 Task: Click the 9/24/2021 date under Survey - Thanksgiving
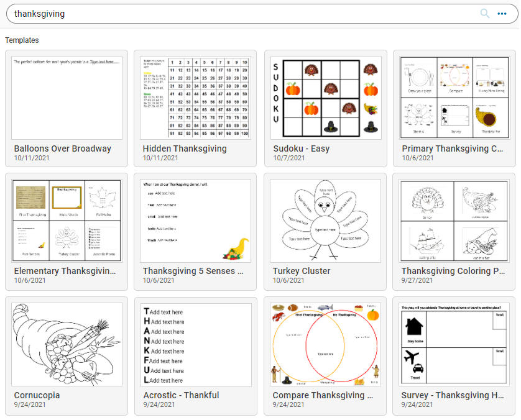417,404
